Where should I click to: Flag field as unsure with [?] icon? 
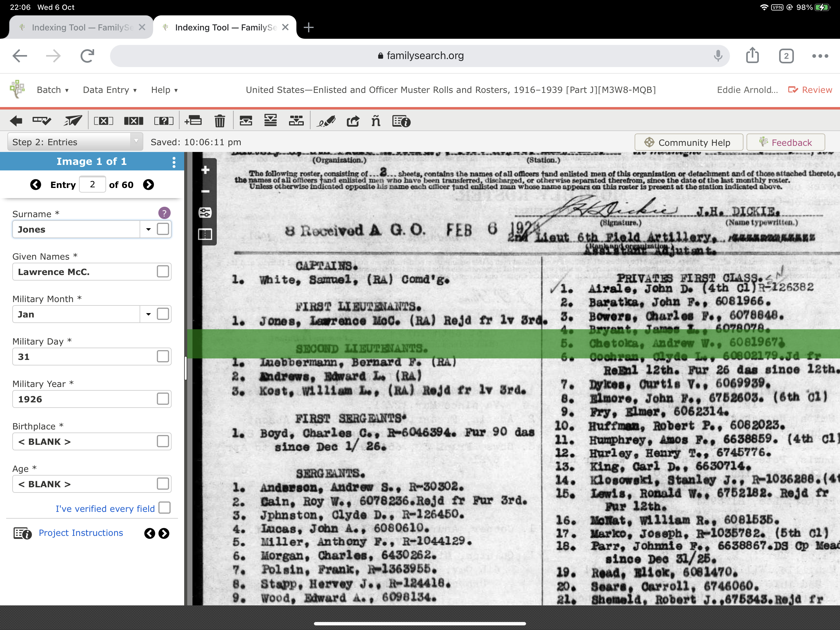pos(164,121)
